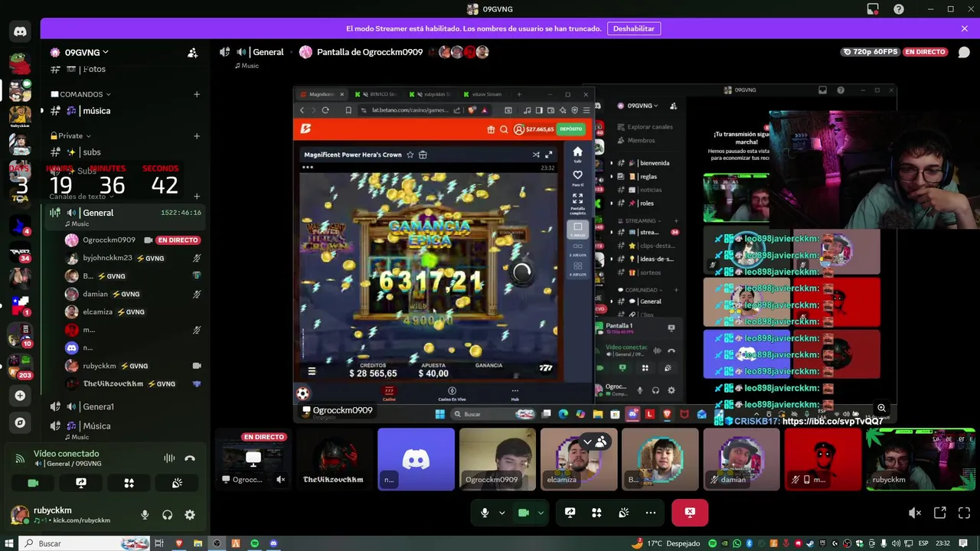Click Deshabilitar streamer mode button

(634, 28)
